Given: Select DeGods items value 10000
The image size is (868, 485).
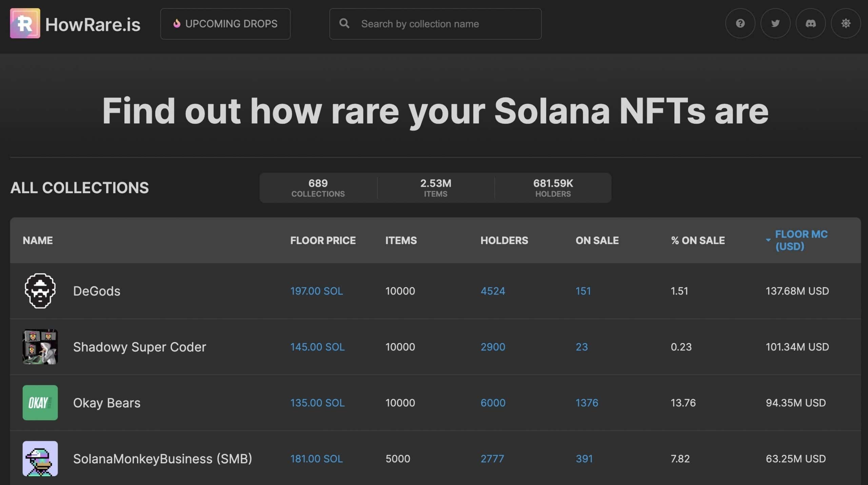Looking at the screenshot, I should pyautogui.click(x=400, y=291).
